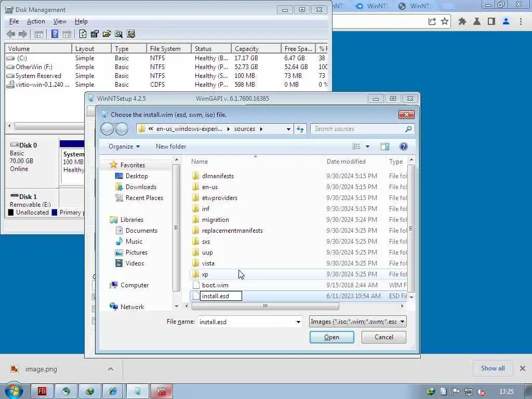The image size is (532, 399).
Task: Expand the sources breadcrumb arrow
Action: click(x=261, y=129)
